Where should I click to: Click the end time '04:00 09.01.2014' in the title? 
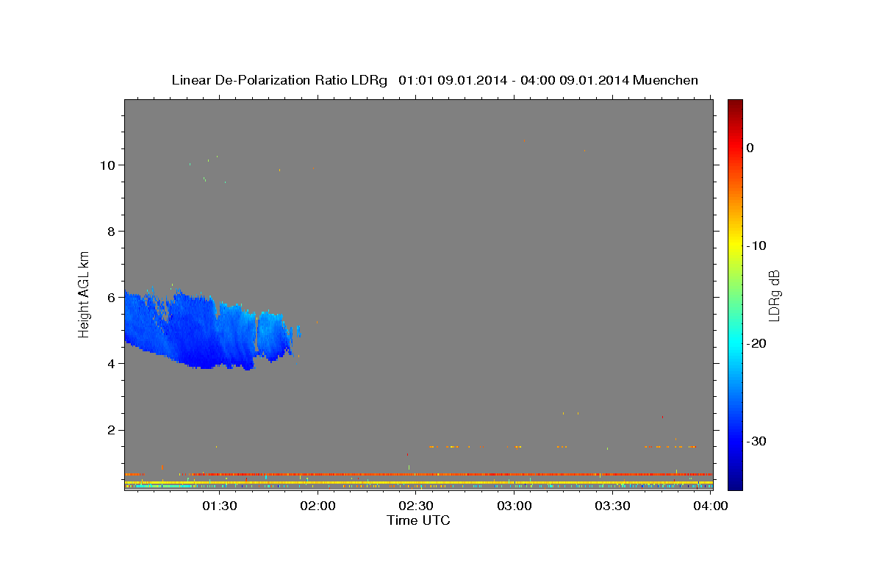(575, 80)
